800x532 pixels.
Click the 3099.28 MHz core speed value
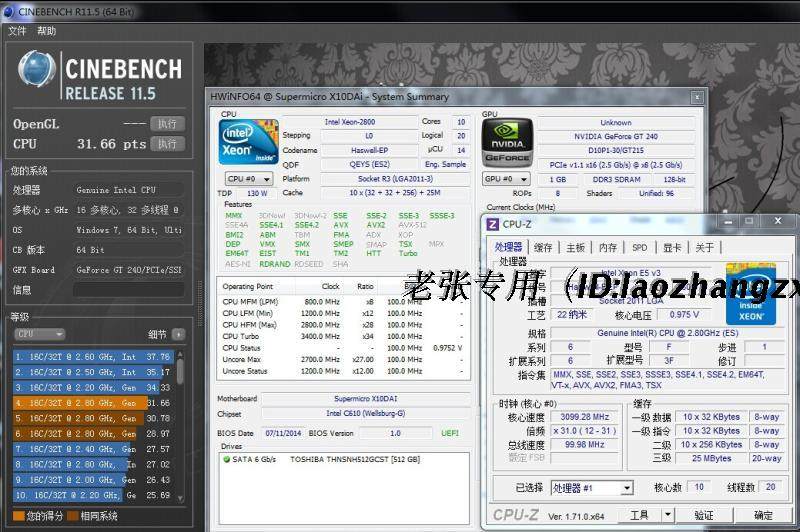coord(585,417)
